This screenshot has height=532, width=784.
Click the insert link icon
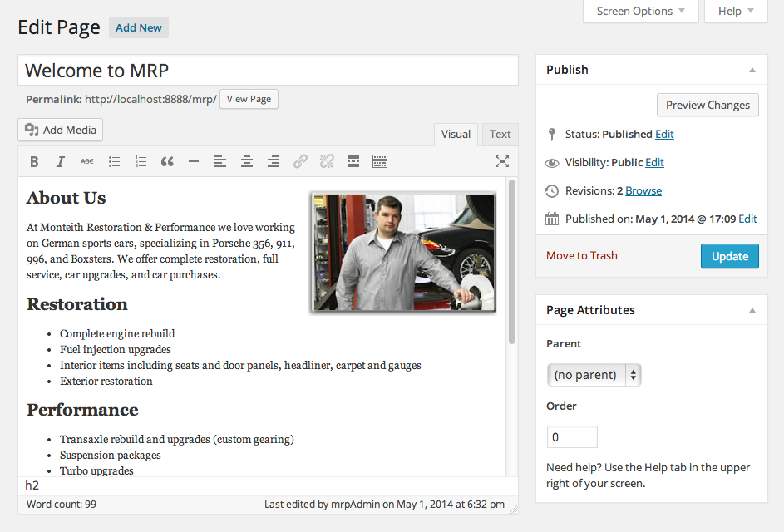pyautogui.click(x=300, y=162)
